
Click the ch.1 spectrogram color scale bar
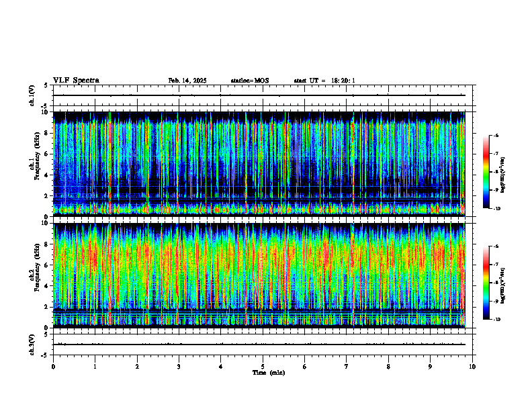(x=486, y=172)
